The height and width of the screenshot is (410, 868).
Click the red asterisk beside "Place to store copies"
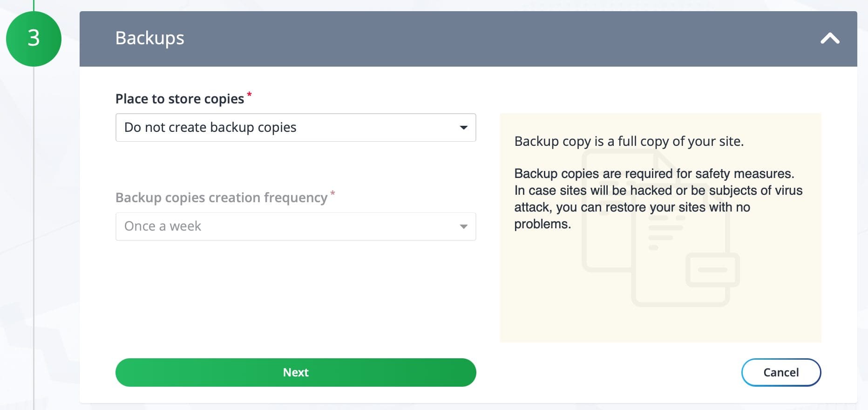(249, 95)
